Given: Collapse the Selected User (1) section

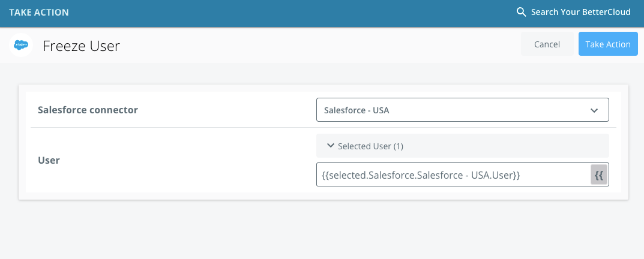Looking at the screenshot, I should [x=463, y=146].
